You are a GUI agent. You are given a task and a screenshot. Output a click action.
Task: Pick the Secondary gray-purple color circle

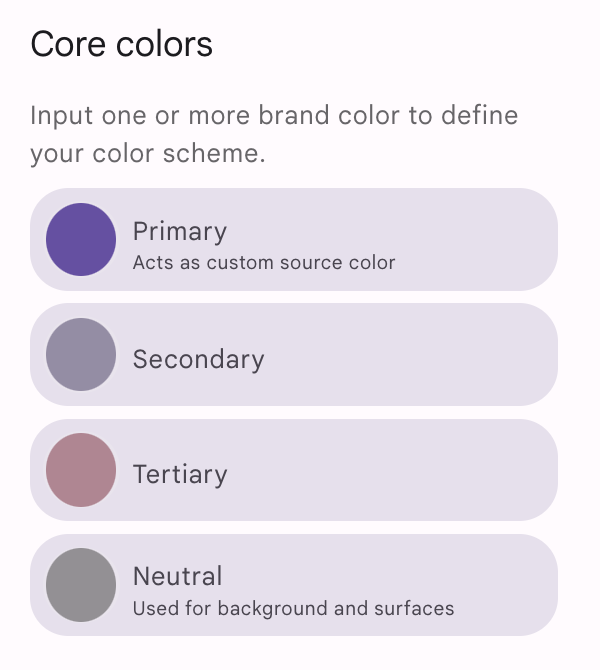(81, 354)
